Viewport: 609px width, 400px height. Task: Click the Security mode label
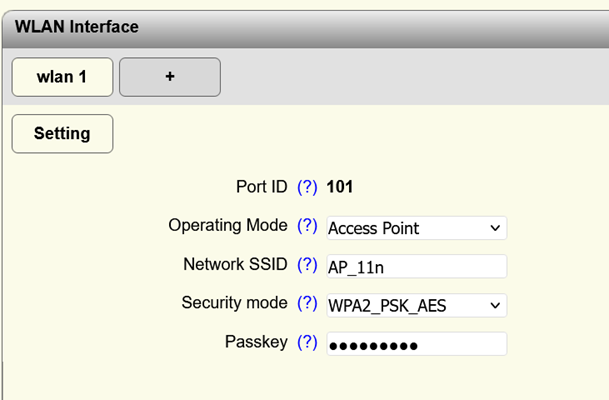click(234, 303)
